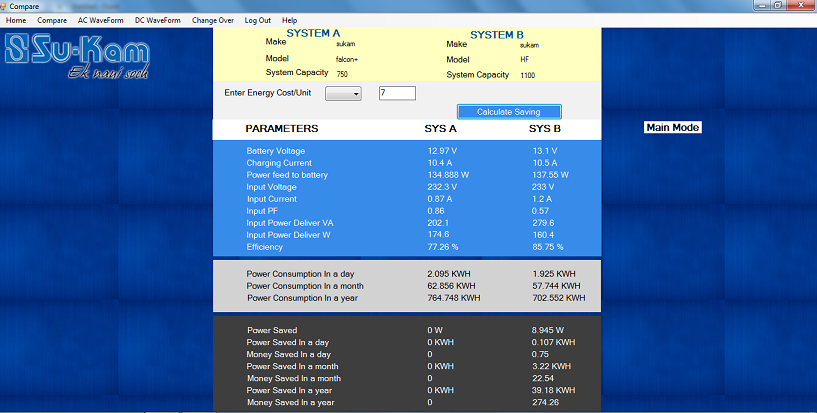Click the 764.748 KWH yearly consumption value
Image resolution: width=817 pixels, height=413 pixels.
click(x=454, y=298)
